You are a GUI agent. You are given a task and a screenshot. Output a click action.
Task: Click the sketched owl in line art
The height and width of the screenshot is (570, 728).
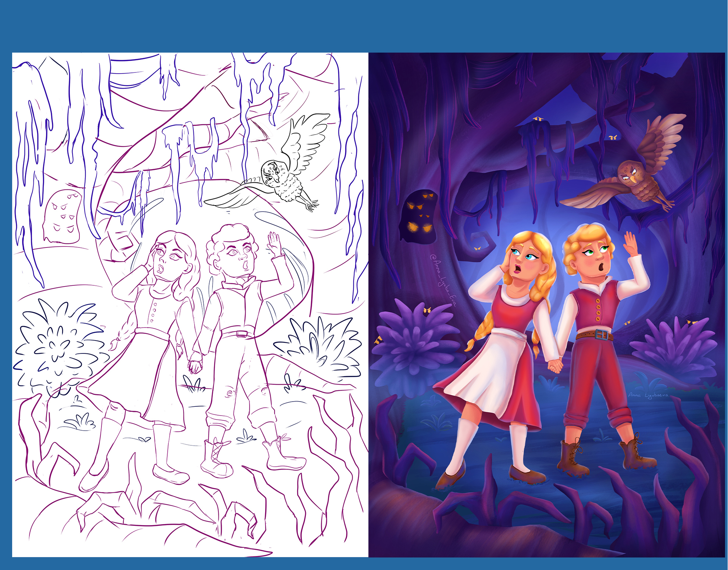pos(279,180)
